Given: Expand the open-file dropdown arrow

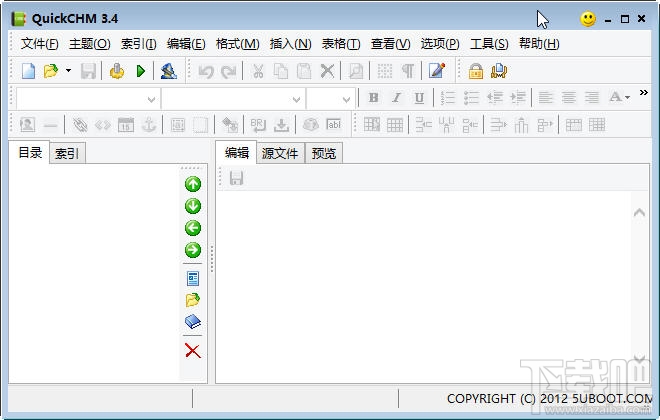Looking at the screenshot, I should [68, 71].
